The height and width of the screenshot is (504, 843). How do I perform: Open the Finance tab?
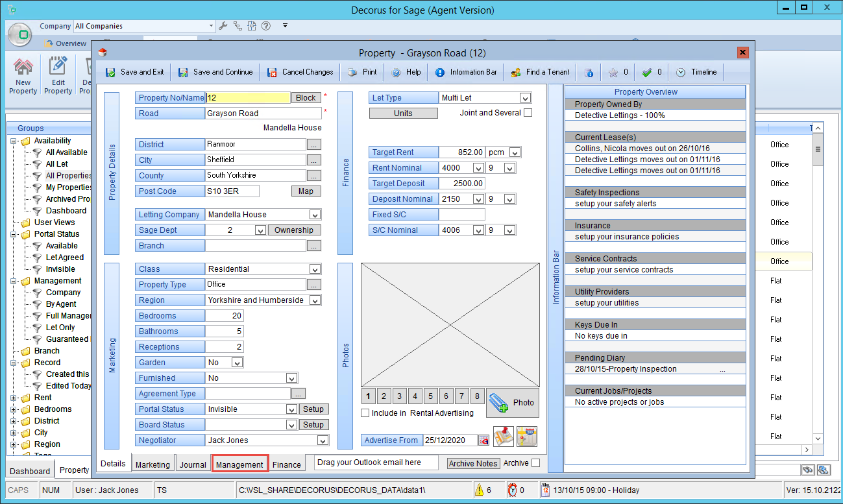pyautogui.click(x=287, y=464)
